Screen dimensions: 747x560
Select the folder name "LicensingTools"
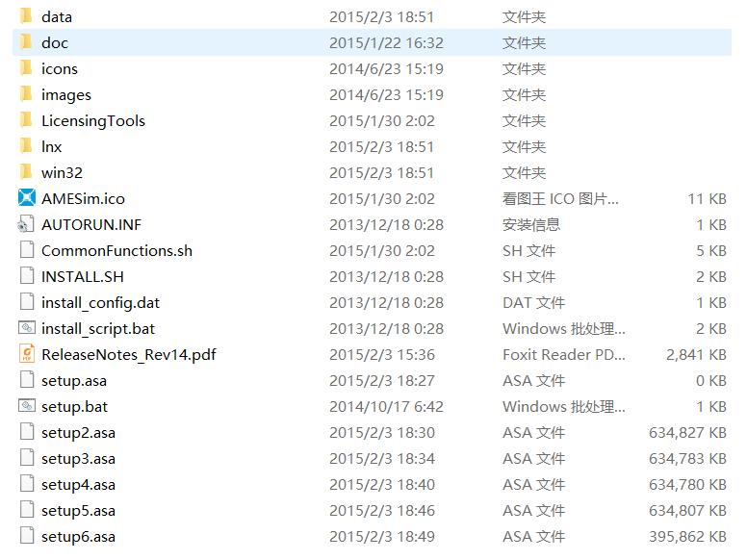[x=93, y=121]
